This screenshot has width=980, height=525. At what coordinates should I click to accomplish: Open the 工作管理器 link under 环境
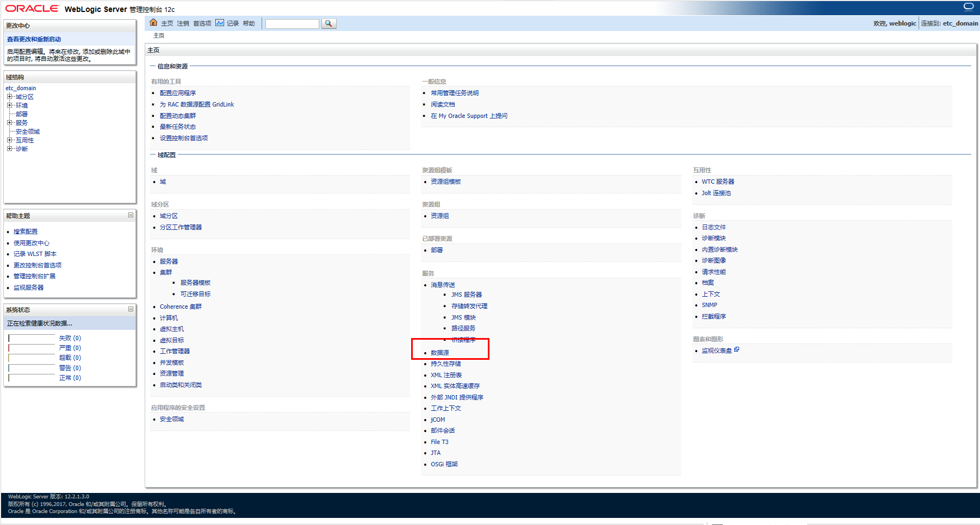(175, 351)
